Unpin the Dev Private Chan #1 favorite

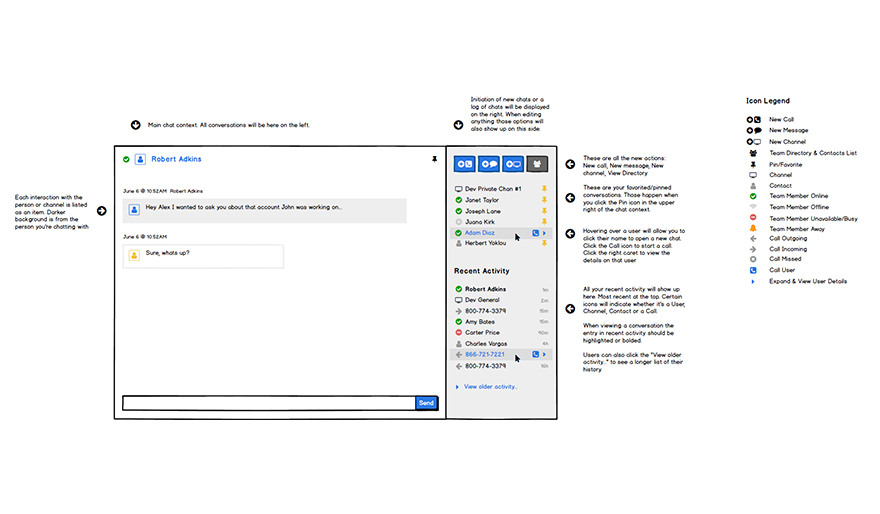[x=545, y=188]
